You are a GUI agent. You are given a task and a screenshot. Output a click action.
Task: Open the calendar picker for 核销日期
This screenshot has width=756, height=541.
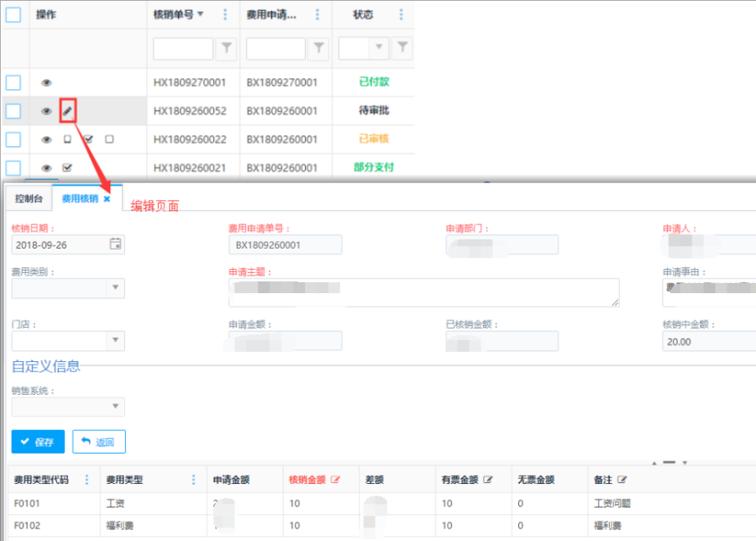pyautogui.click(x=116, y=244)
